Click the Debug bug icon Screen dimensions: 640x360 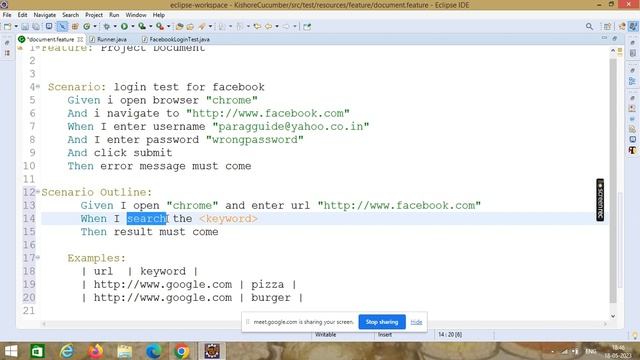[x=107, y=27]
